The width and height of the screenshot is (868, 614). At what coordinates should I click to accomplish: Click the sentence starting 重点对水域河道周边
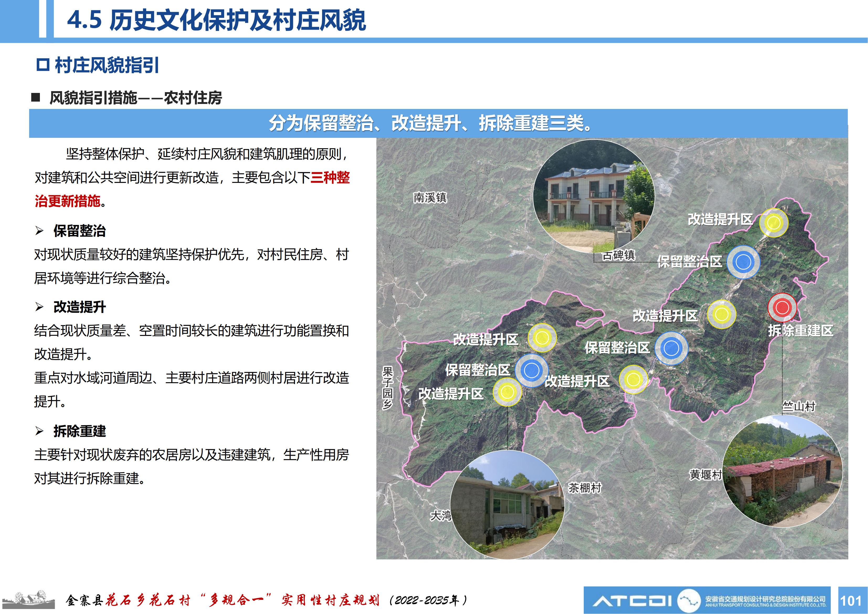coord(192,389)
